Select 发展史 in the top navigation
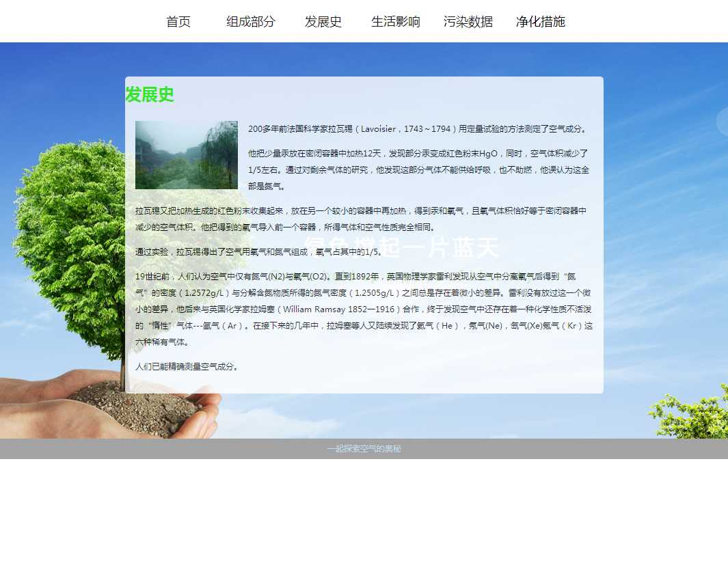728x580 pixels. tap(323, 22)
